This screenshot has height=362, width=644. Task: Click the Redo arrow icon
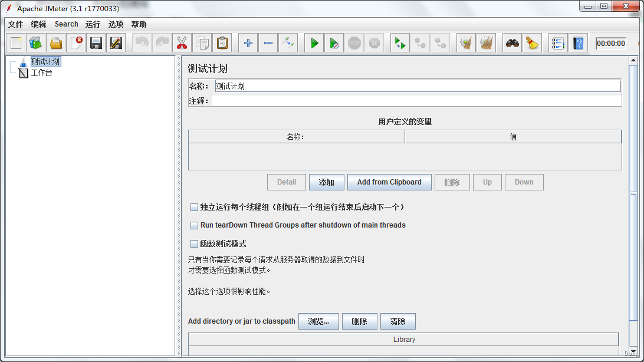(162, 43)
